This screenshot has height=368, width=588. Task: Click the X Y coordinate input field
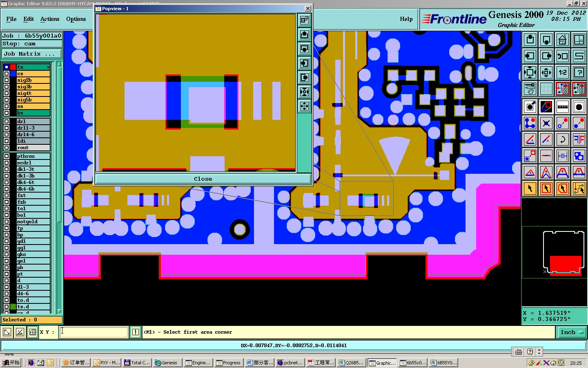pos(94,332)
